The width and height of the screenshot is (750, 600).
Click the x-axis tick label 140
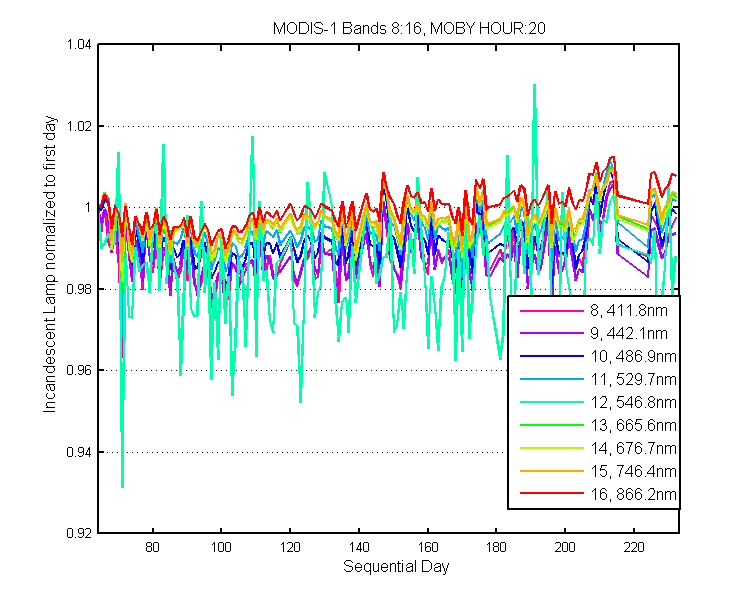(x=359, y=547)
